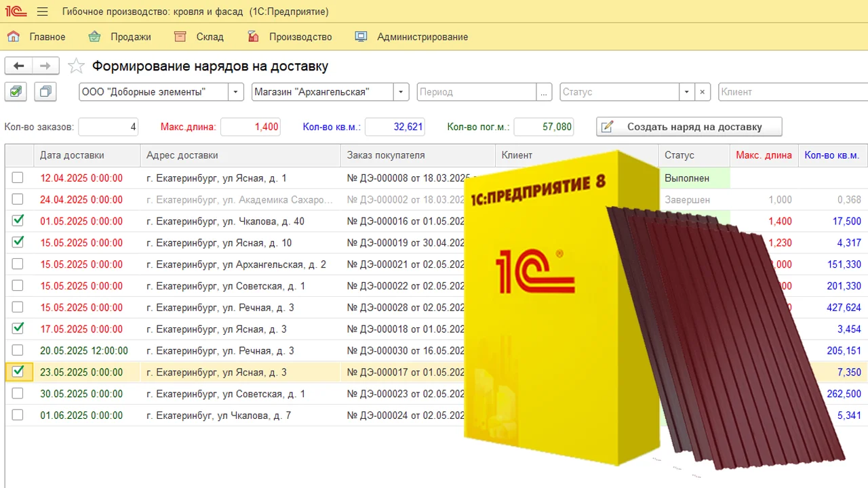This screenshot has width=868, height=488.
Task: Expand the organization dropdown ООО Доборные элементы
Action: point(235,91)
